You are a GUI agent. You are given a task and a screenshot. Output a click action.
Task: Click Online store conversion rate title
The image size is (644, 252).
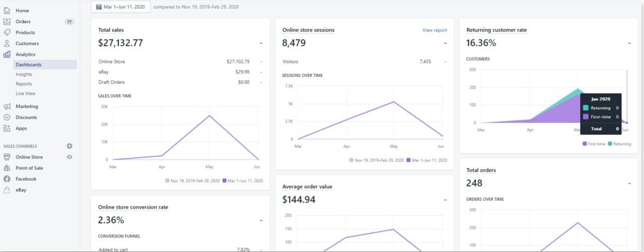133,207
